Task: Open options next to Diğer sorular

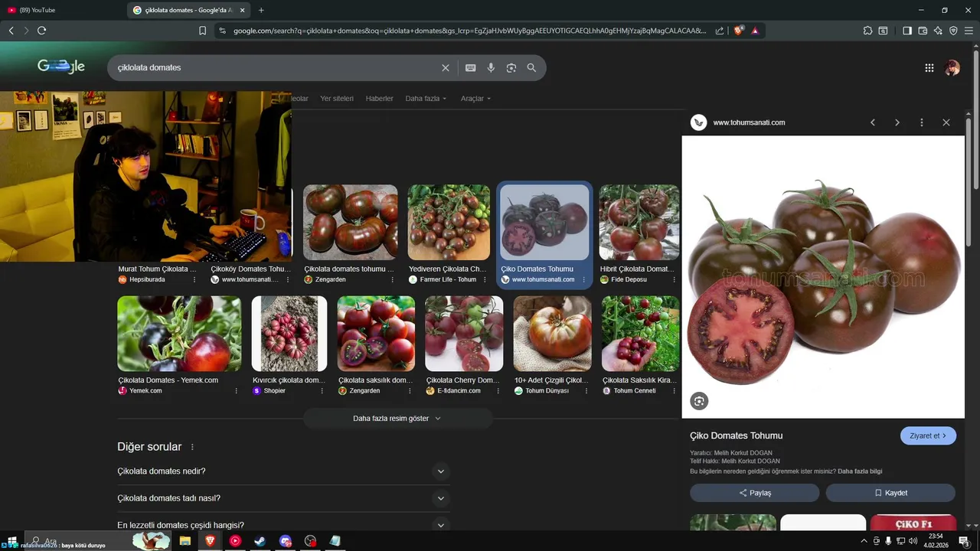Action: [x=192, y=447]
